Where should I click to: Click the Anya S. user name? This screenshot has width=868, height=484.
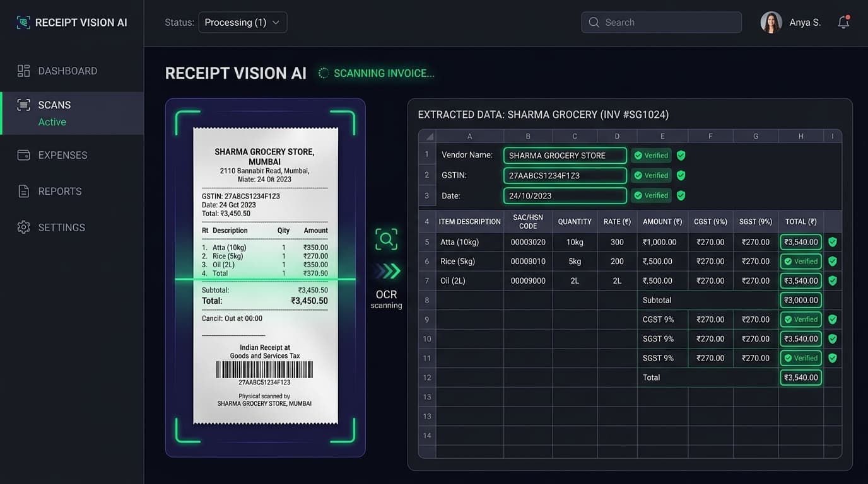coord(805,23)
